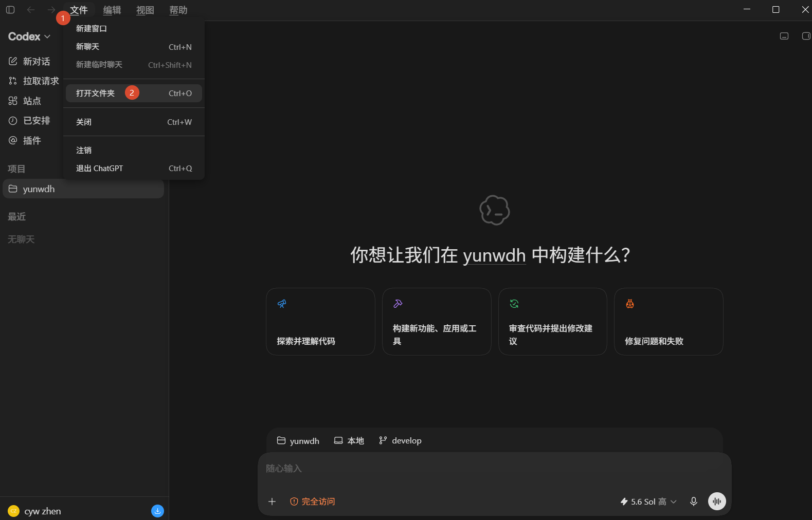The image size is (812, 520).
Task: Click the green review icon on card
Action: click(514, 304)
